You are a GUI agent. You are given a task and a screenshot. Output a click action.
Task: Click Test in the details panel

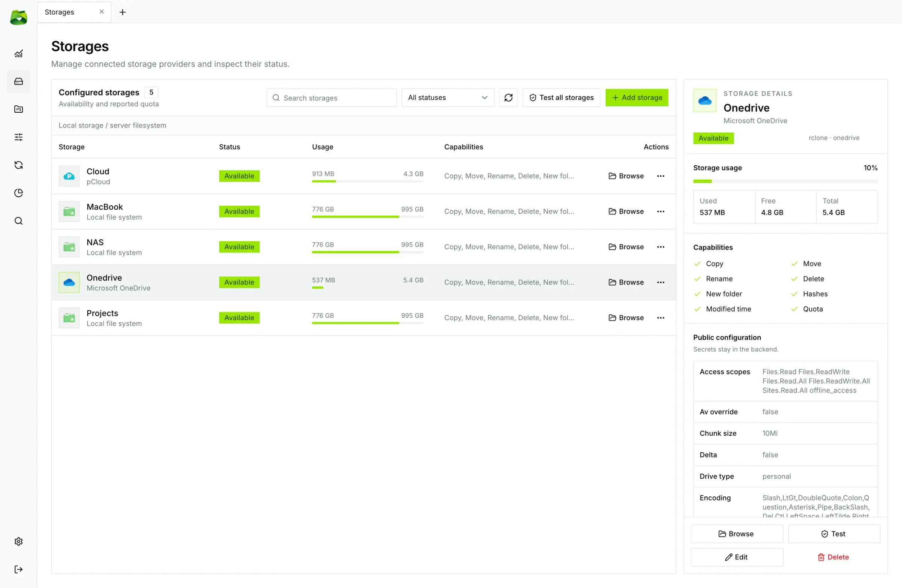point(834,534)
